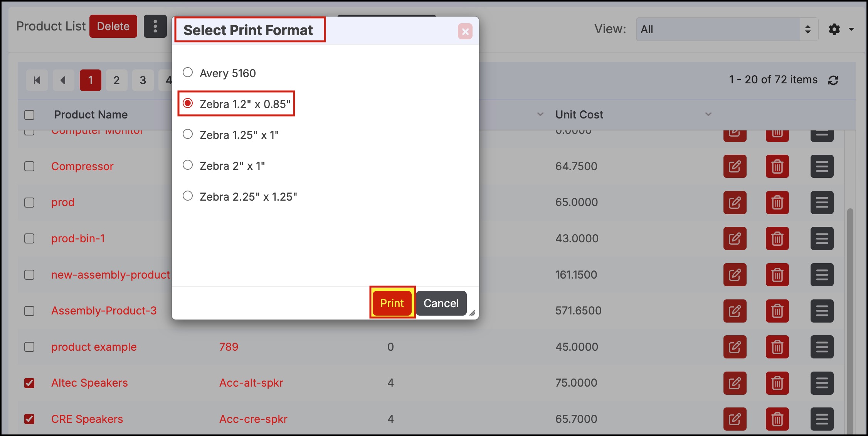Viewport: 868px width, 436px height.
Task: Open the Acc-cre-spkr SKU link
Action: click(253, 419)
